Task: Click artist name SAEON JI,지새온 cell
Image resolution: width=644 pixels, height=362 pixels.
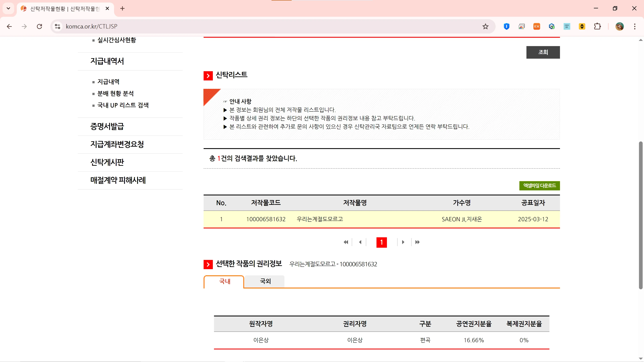Action: pyautogui.click(x=462, y=219)
